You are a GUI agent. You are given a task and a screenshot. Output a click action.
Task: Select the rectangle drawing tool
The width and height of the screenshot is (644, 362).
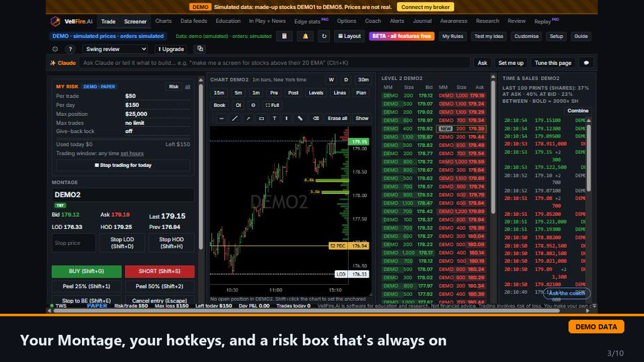(261, 118)
